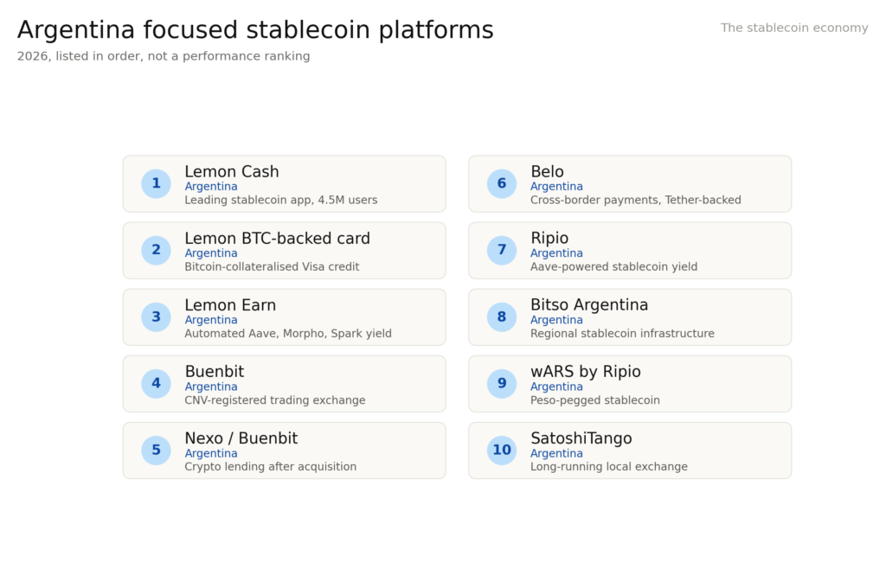Image resolution: width=886 pixels, height=588 pixels.
Task: Select the wARS by Ripio heading
Action: tap(586, 372)
